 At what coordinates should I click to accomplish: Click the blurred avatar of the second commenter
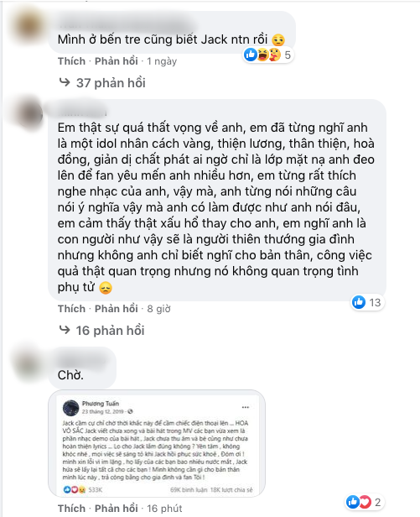[31, 114]
